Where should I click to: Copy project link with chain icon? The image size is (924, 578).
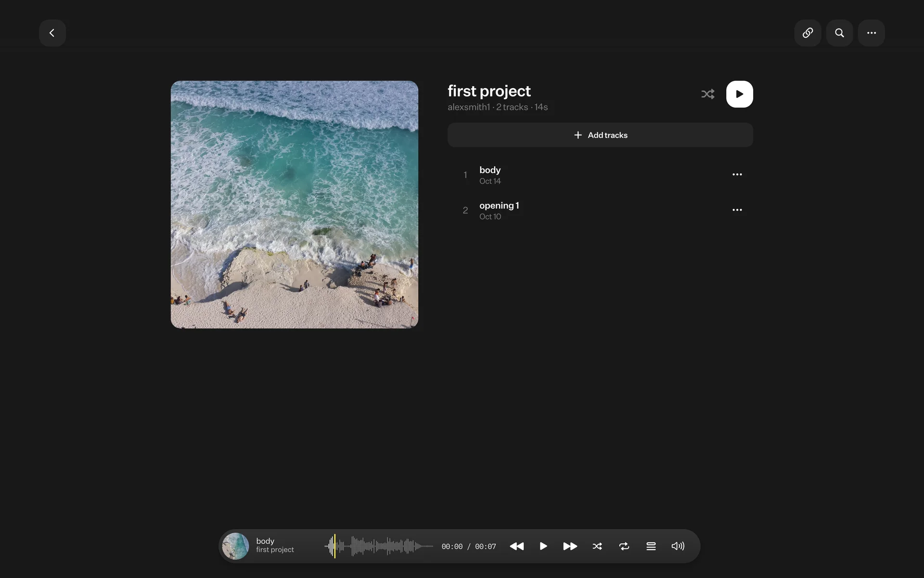tap(808, 33)
